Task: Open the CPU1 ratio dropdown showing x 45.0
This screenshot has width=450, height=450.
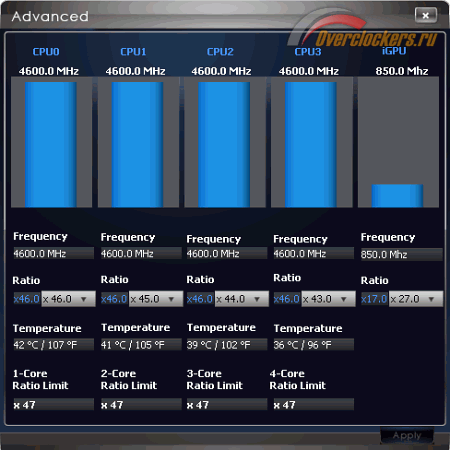Action: click(x=156, y=299)
